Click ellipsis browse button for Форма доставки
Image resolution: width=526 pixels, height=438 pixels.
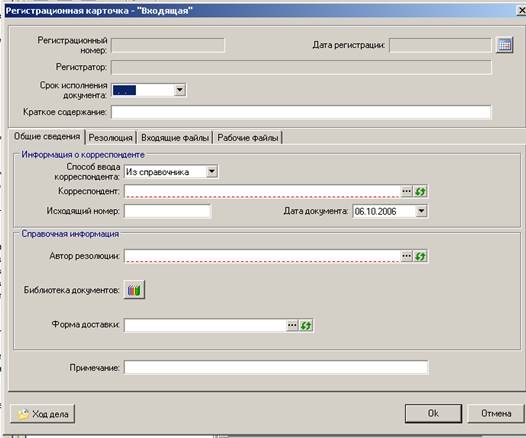[292, 325]
